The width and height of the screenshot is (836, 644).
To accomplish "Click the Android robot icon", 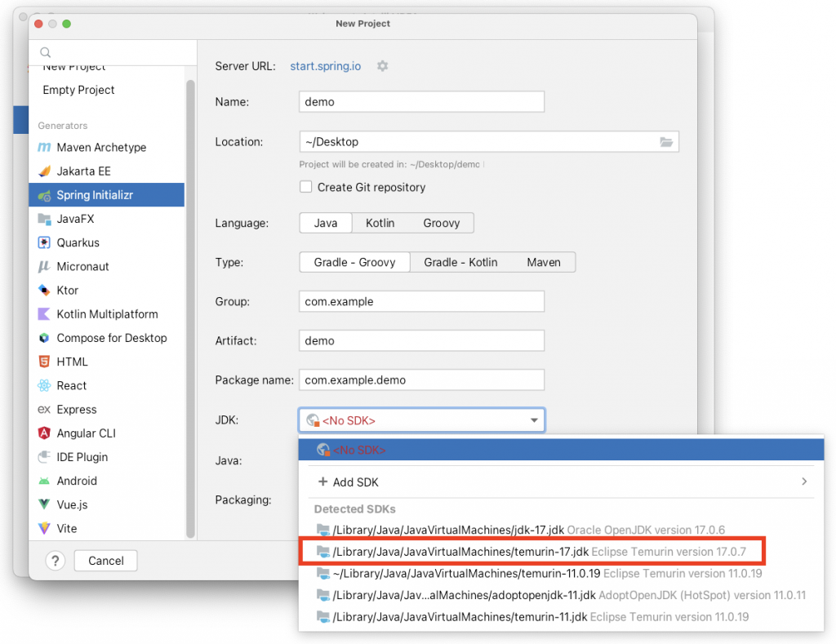I will point(44,481).
